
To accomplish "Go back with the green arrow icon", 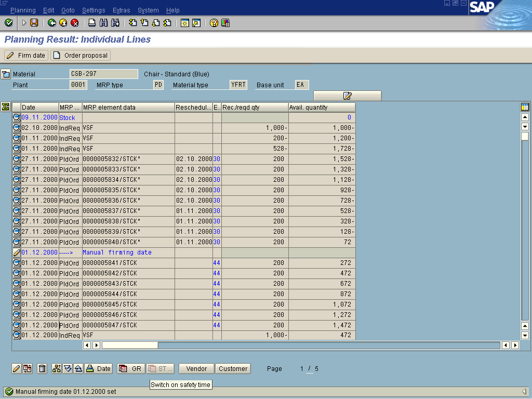I will [x=52, y=23].
